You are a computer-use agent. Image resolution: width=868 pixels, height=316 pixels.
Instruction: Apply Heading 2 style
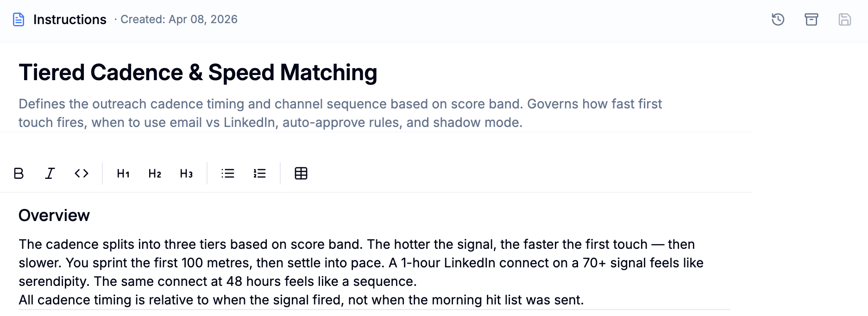tap(154, 173)
